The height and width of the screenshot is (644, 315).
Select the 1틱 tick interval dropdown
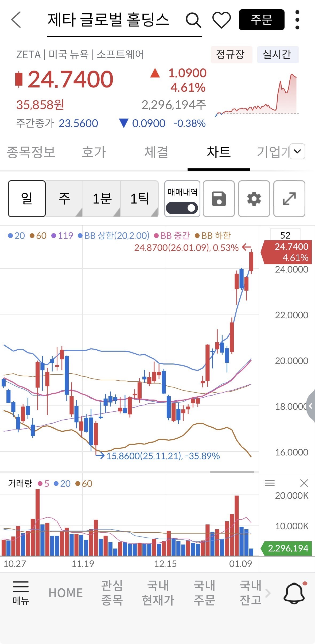(139, 198)
